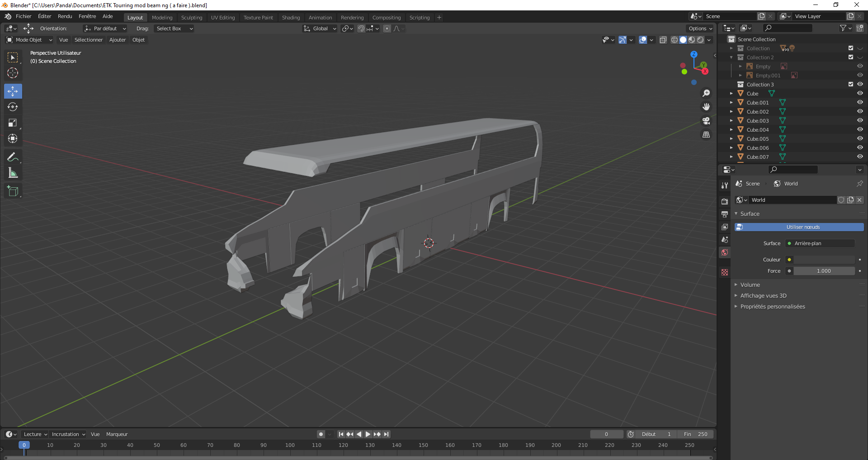Screen dimensions: 868x460
Task: Open the Mode Objet dropdown
Action: 29,40
